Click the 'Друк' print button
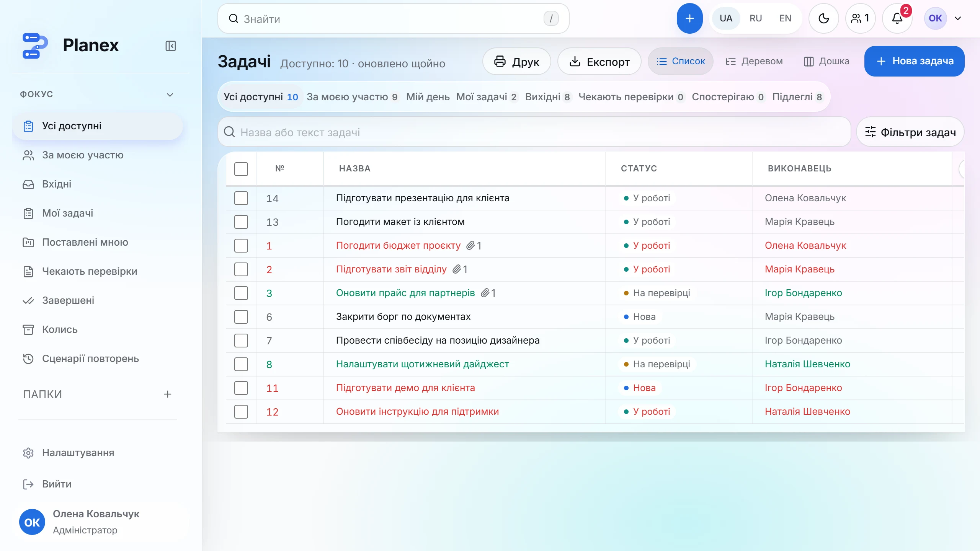This screenshot has width=980, height=551. [516, 61]
